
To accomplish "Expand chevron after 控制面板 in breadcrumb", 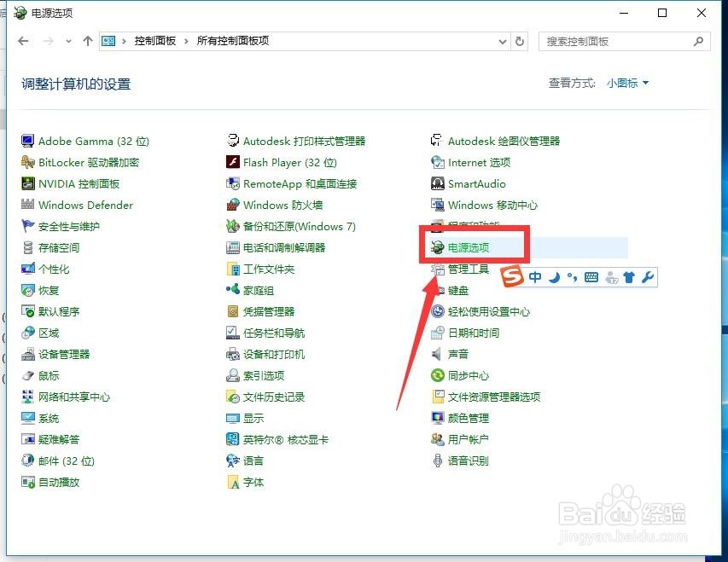I will [186, 41].
